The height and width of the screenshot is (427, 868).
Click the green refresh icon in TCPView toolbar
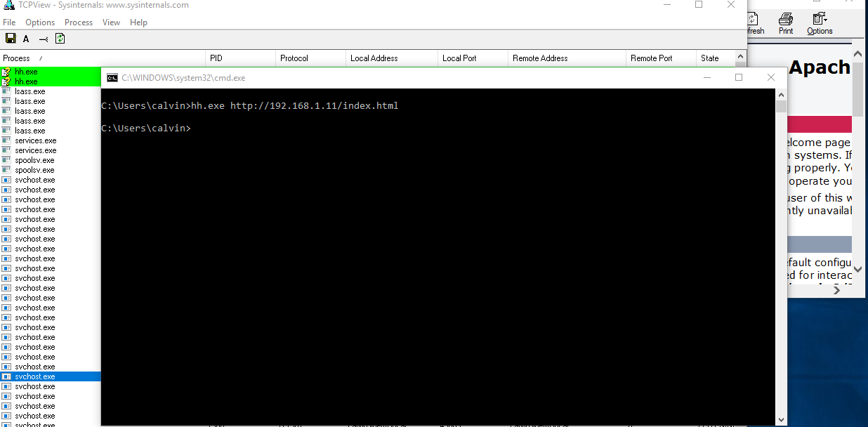click(x=60, y=39)
